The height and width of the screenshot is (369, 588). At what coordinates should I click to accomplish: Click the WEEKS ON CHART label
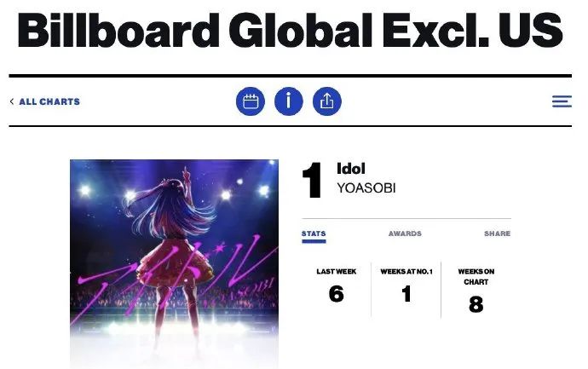tap(476, 276)
